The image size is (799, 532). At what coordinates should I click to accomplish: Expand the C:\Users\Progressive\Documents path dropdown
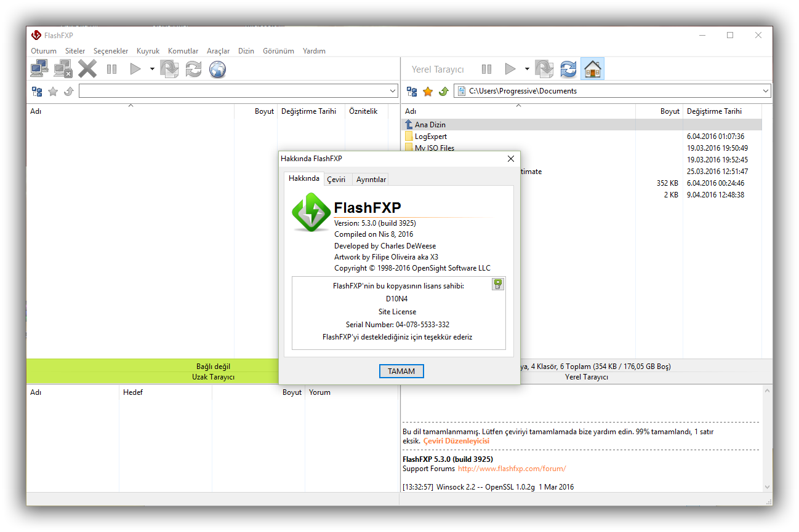click(766, 91)
